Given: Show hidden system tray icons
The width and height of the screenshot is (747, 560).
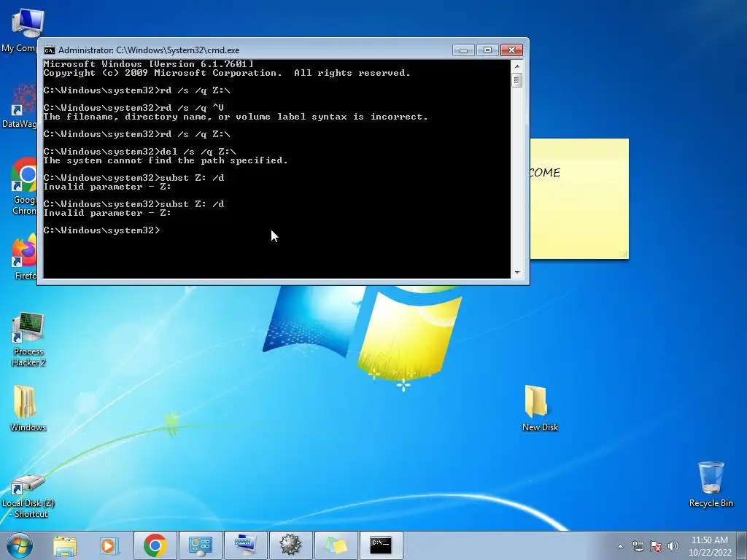Looking at the screenshot, I should [x=620, y=547].
